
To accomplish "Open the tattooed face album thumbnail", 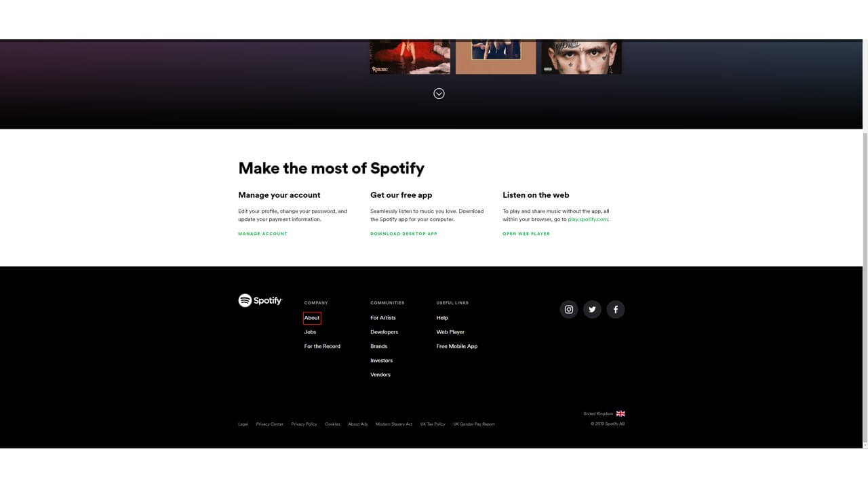I will 581,57.
